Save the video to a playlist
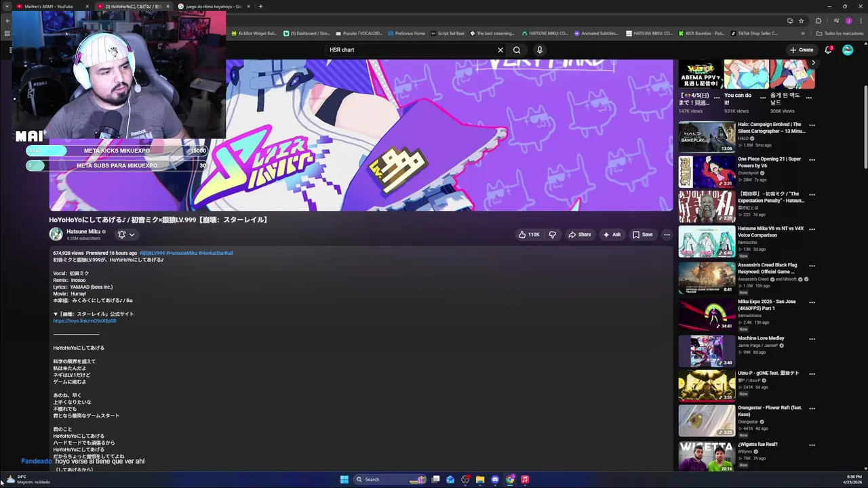Screen dimensions: 868x488 pos(643,235)
